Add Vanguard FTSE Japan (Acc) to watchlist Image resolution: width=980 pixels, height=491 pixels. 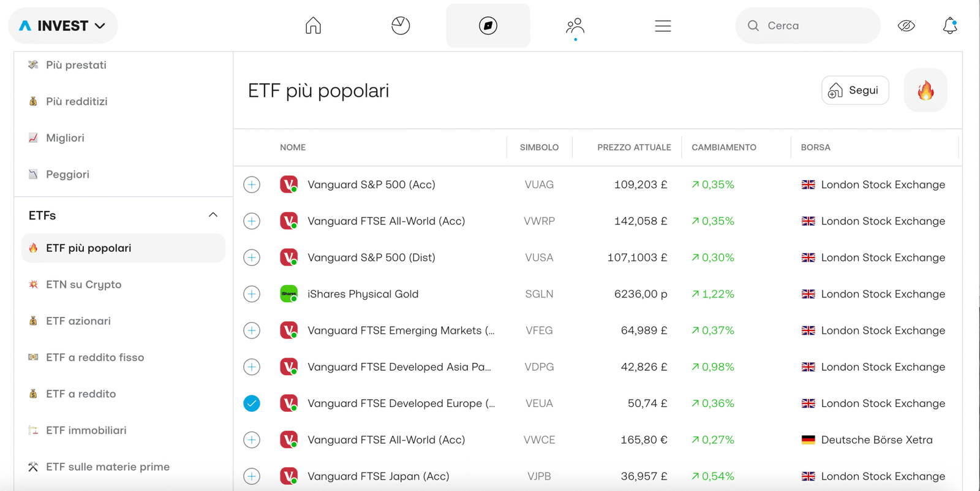[x=252, y=476]
